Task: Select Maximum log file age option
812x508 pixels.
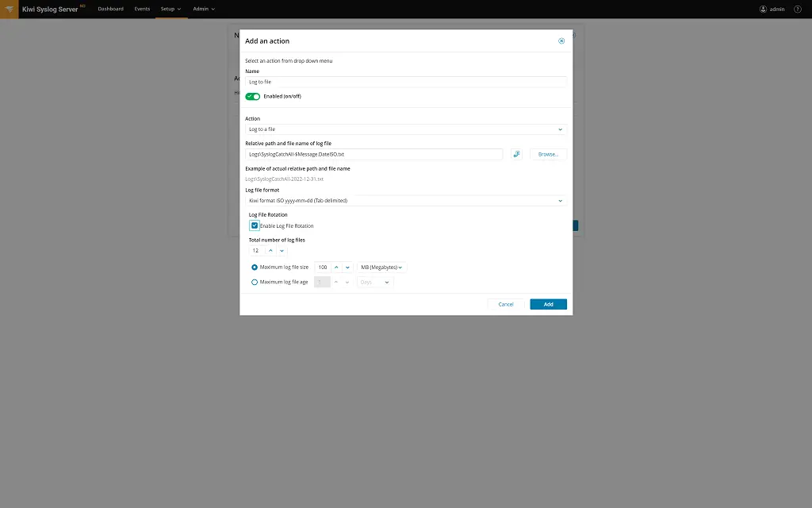Action: click(x=255, y=283)
